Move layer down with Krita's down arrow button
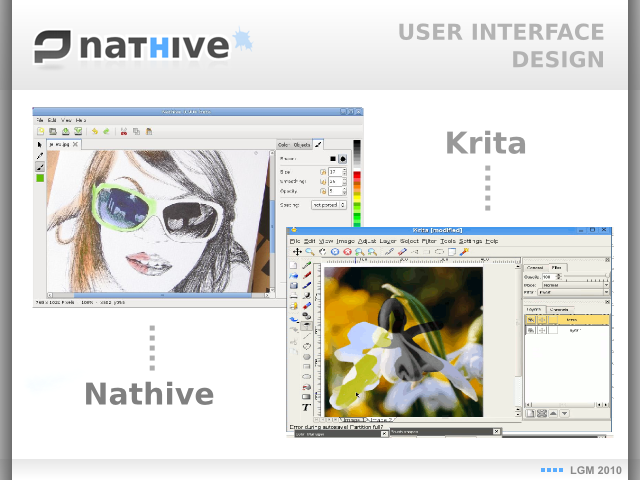Image resolution: width=640 pixels, height=480 pixels. click(x=564, y=413)
